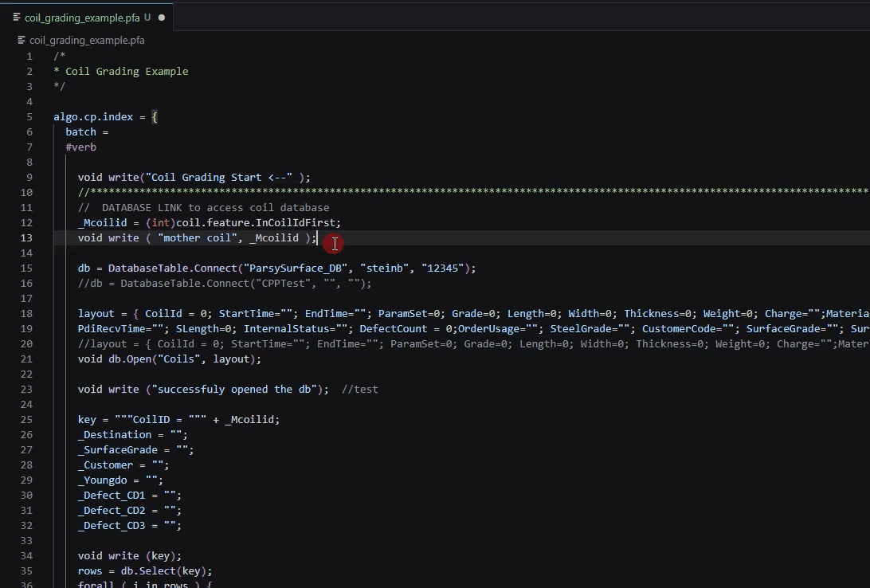The image size is (870, 588).
Task: Click "DefectCount" on line 19
Action: pos(394,329)
